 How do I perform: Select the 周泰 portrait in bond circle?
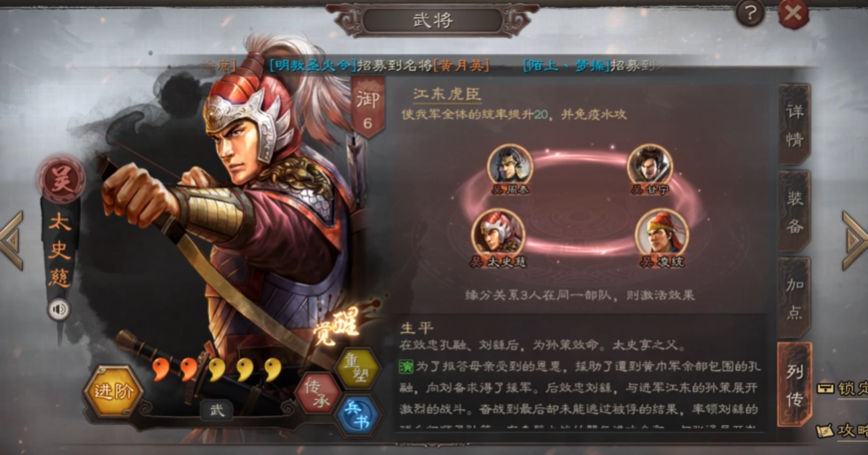coord(510,167)
